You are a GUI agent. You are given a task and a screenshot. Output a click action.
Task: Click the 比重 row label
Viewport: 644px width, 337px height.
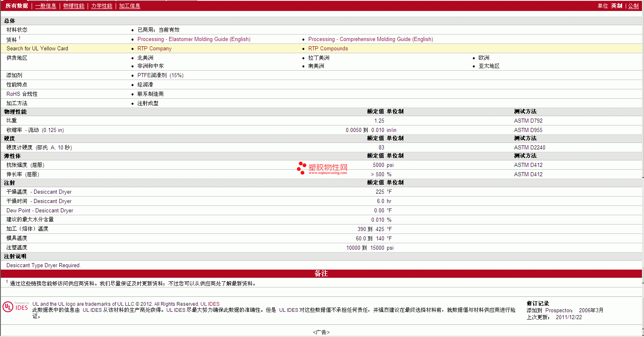point(12,120)
